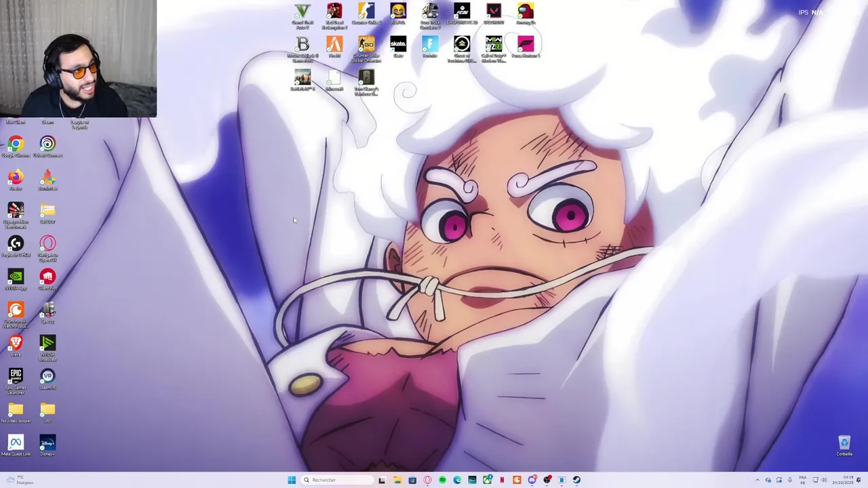Select the blank Minecraft file icon

334,80
